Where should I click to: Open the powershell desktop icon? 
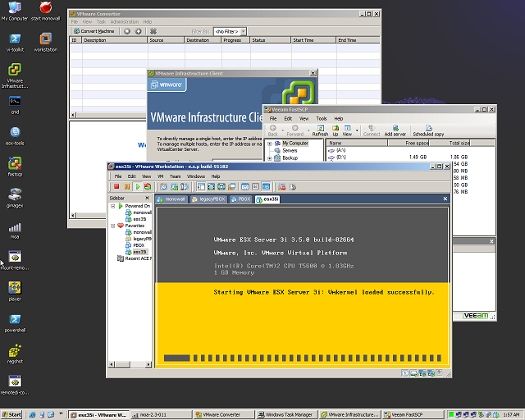point(15,323)
